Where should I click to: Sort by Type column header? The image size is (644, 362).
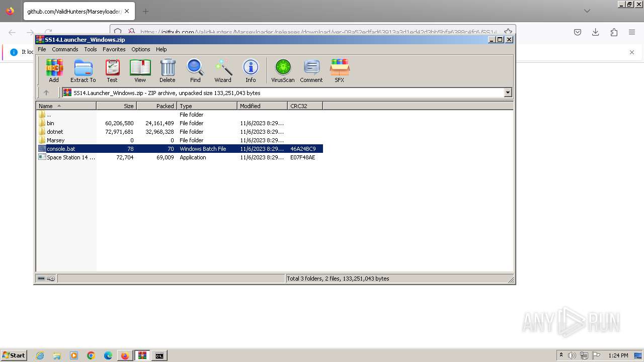[207, 106]
